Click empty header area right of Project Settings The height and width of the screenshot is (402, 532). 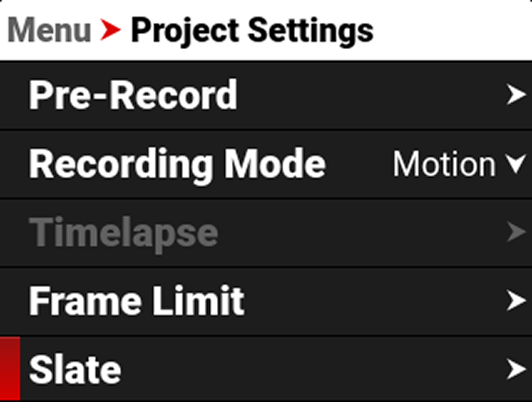click(452, 30)
